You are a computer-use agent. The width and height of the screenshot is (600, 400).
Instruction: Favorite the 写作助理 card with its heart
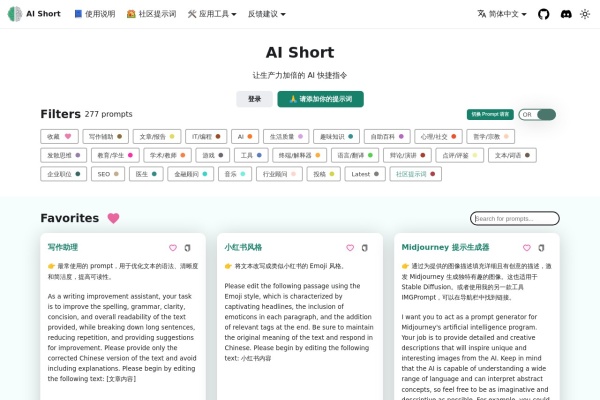(x=173, y=248)
